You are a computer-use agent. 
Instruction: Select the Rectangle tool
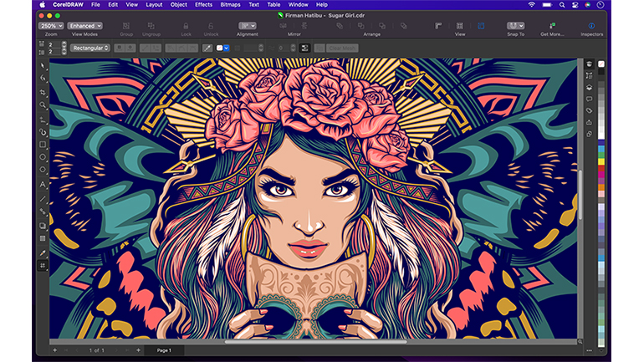click(43, 144)
